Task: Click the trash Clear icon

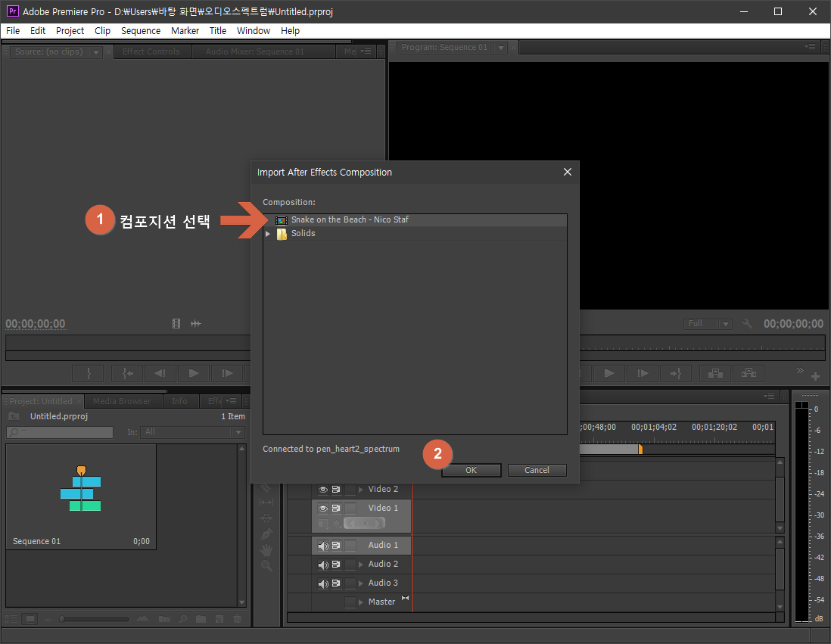Action: pos(237,618)
